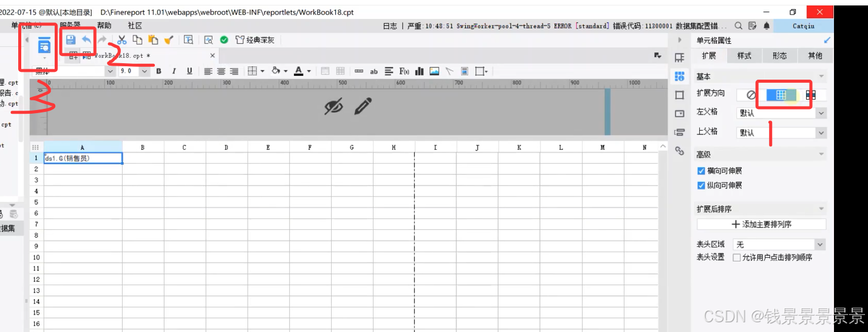
Task: Click the pencil edit icon in header area
Action: (x=363, y=106)
